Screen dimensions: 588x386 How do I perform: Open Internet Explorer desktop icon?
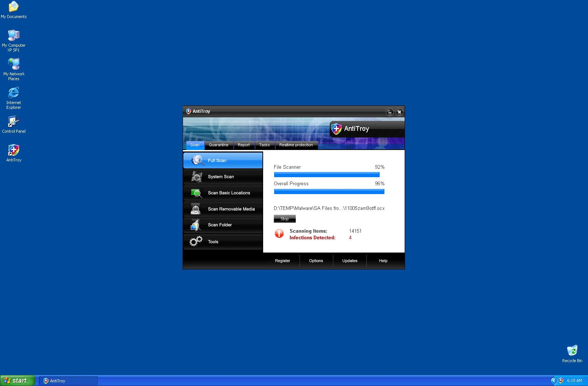[14, 93]
